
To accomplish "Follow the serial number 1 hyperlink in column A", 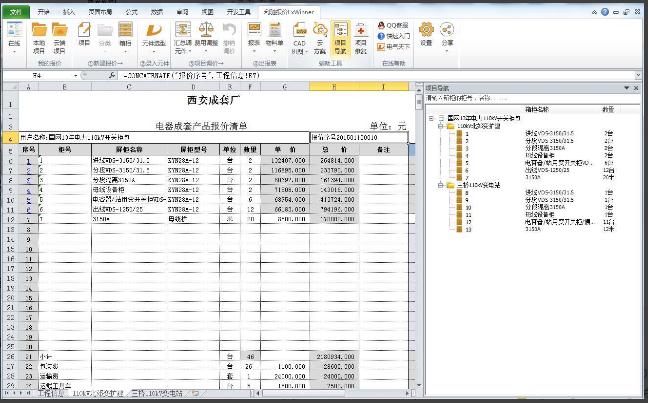I will [x=29, y=160].
